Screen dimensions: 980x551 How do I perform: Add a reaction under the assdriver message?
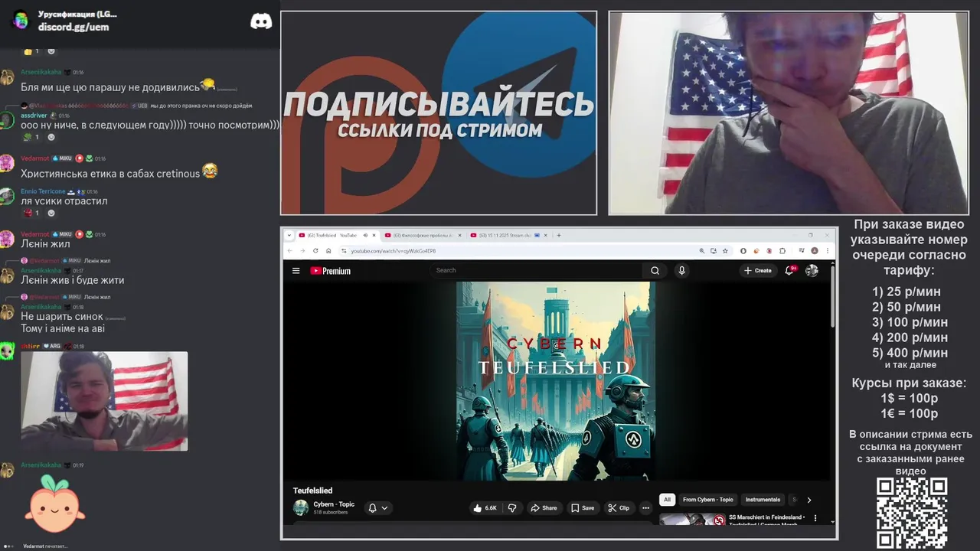click(51, 137)
